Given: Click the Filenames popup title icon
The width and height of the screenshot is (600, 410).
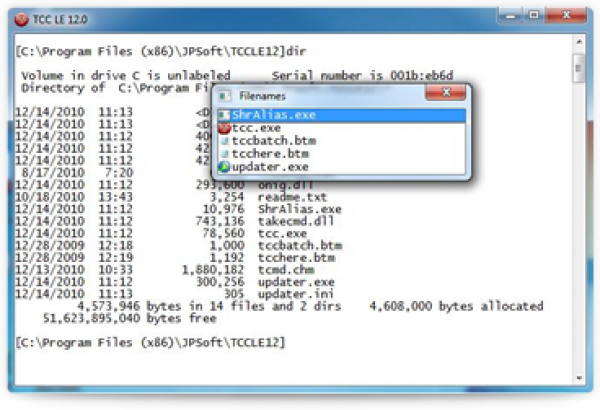Looking at the screenshot, I should coord(225,96).
